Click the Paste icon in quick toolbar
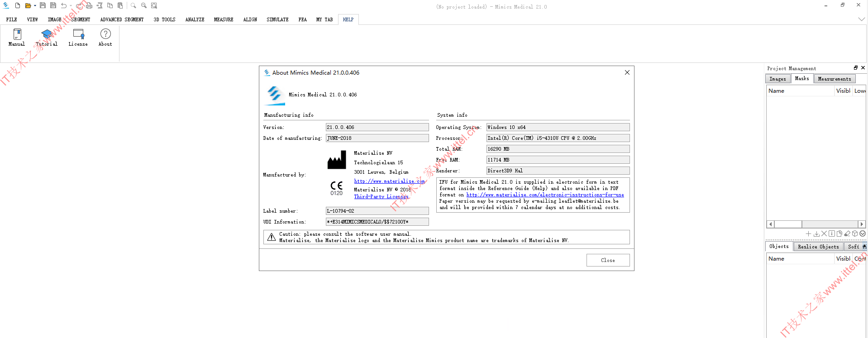This screenshot has height=338, width=868. (x=120, y=5)
